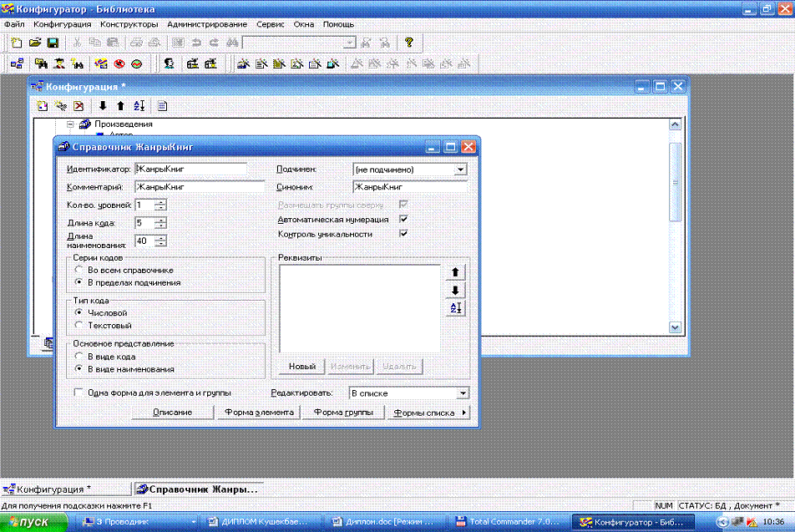Sort requisites with the A-Z button in dialog
Screen dimensions: 795x532
[x=456, y=308]
